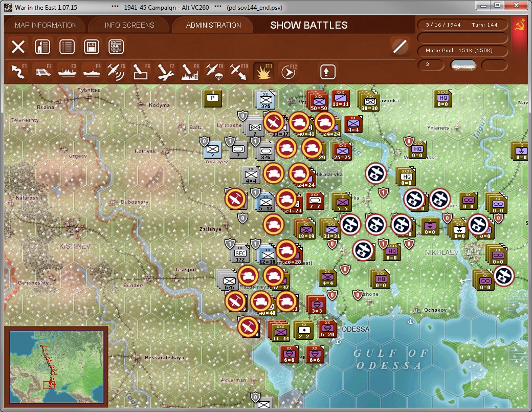Select the F9 air transport parachute icon
The image size is (532, 412).
pyautogui.click(x=214, y=72)
